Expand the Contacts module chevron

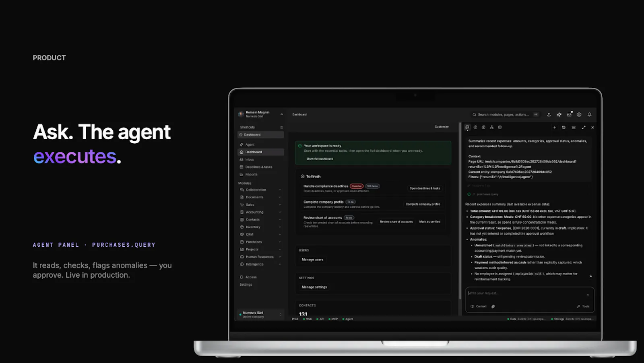coord(280,220)
